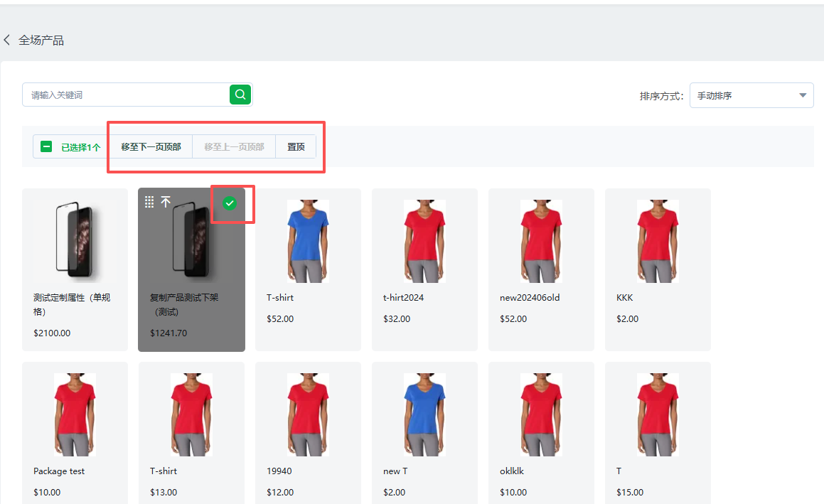The height and width of the screenshot is (504, 824).
Task: Click the drag-handle grid icon on selected product
Action: 149,203
